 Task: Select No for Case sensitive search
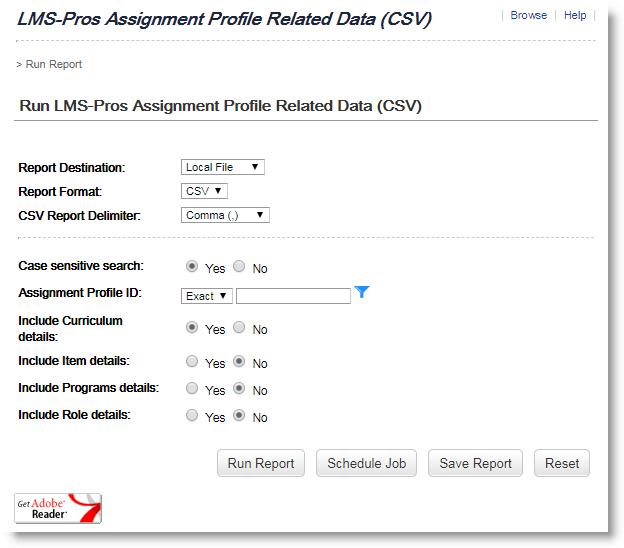click(x=239, y=267)
